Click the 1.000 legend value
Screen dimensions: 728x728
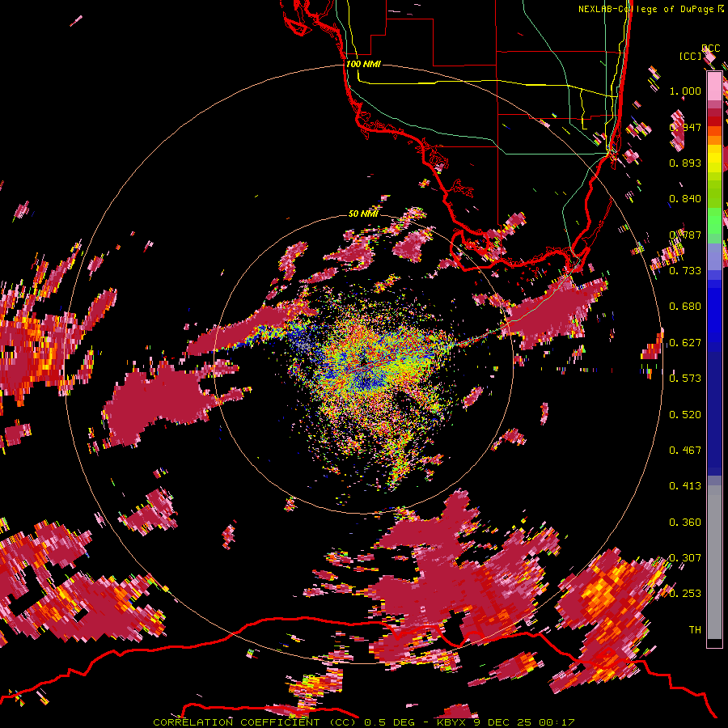tap(685, 91)
